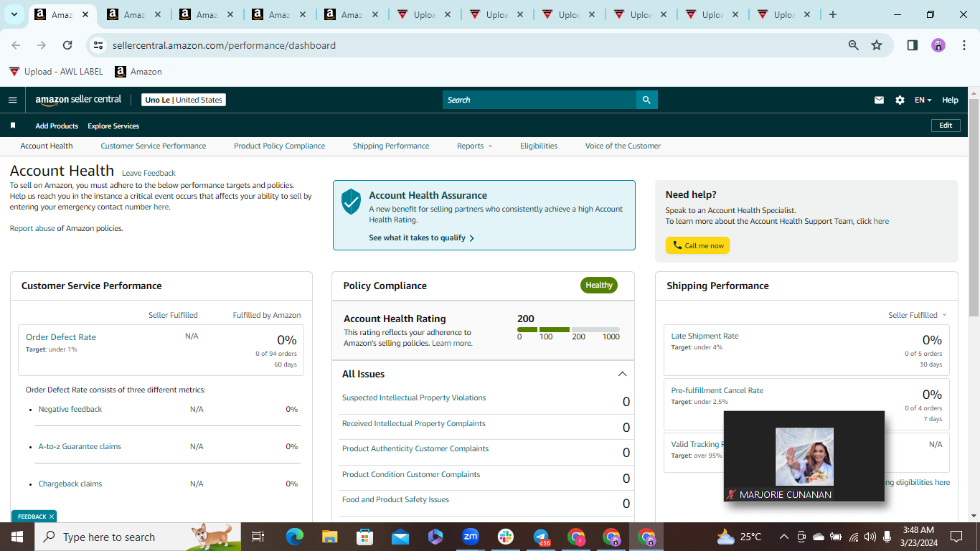Open Suspected Intellectual Property Violations link

[414, 397]
